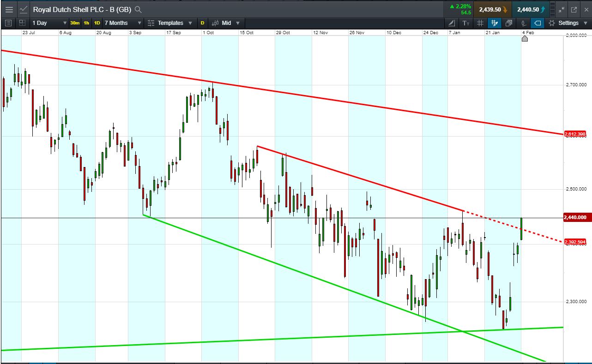Click the candlestick chart type icon

tap(215, 23)
